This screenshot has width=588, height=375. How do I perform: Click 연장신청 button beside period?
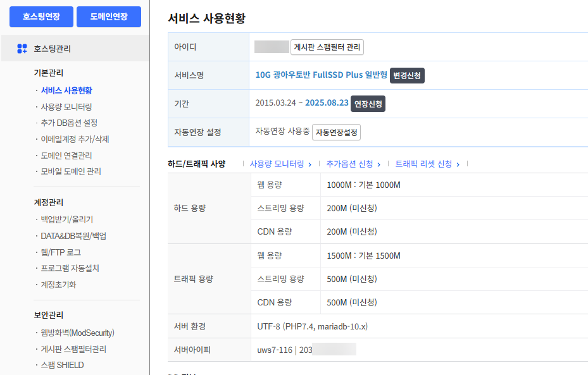pyautogui.click(x=368, y=104)
